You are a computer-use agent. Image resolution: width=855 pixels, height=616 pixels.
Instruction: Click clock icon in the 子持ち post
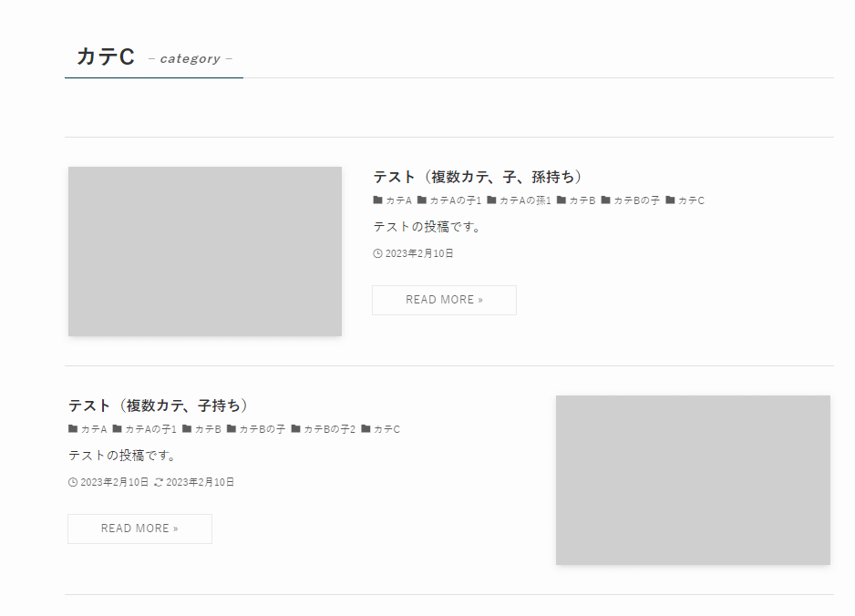pos(73,482)
